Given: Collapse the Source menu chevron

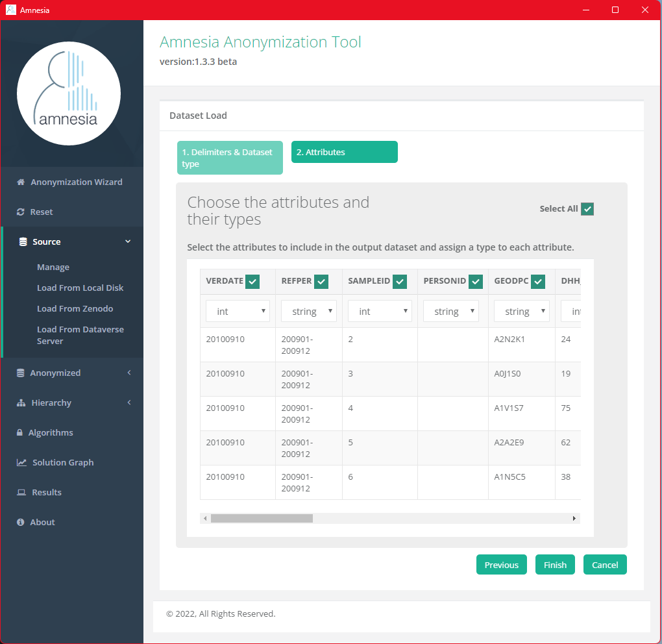Looking at the screenshot, I should (x=128, y=241).
